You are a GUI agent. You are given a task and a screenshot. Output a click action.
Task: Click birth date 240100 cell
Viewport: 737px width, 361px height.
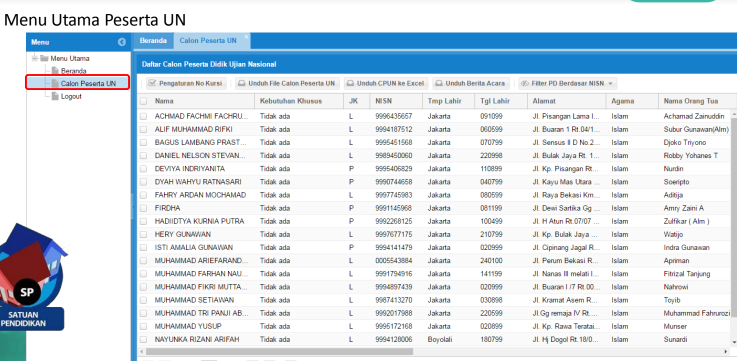pos(492,261)
